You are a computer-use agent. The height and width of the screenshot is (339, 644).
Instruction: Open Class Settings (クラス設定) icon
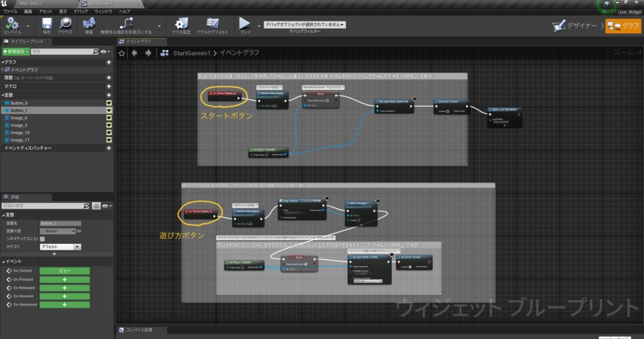pyautogui.click(x=182, y=23)
